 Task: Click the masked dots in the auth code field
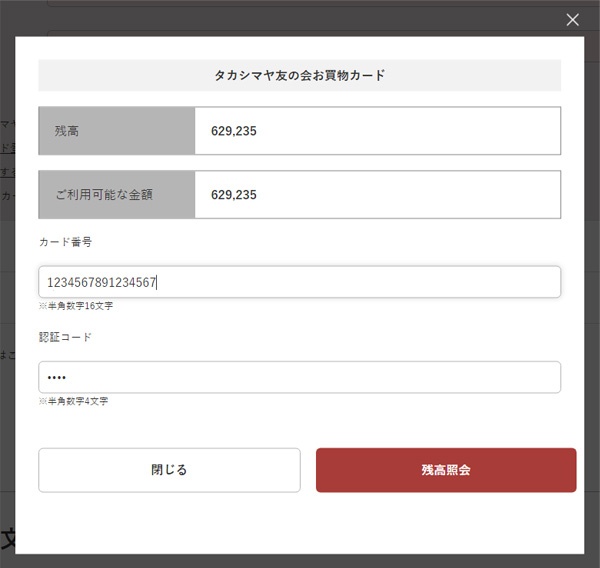56,378
